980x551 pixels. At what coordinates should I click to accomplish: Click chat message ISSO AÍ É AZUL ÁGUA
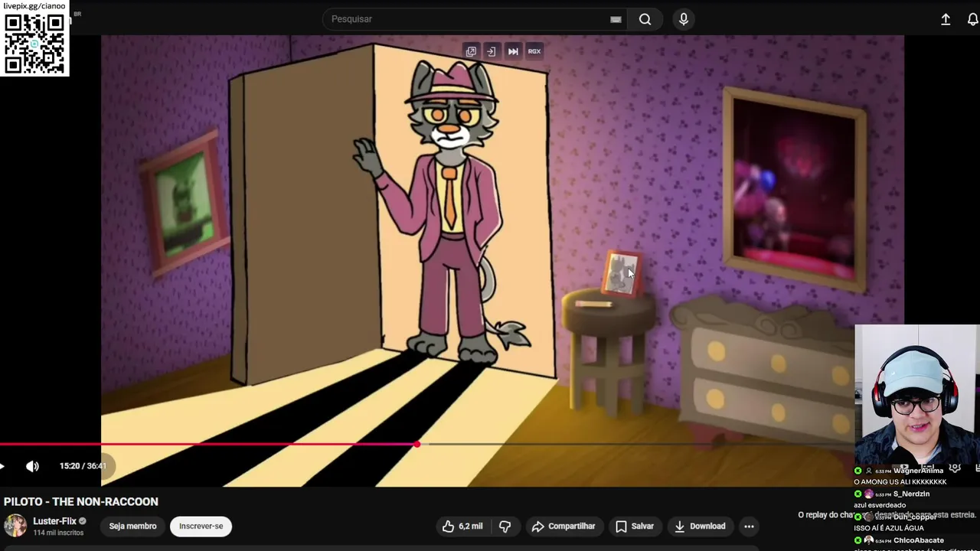(x=889, y=528)
